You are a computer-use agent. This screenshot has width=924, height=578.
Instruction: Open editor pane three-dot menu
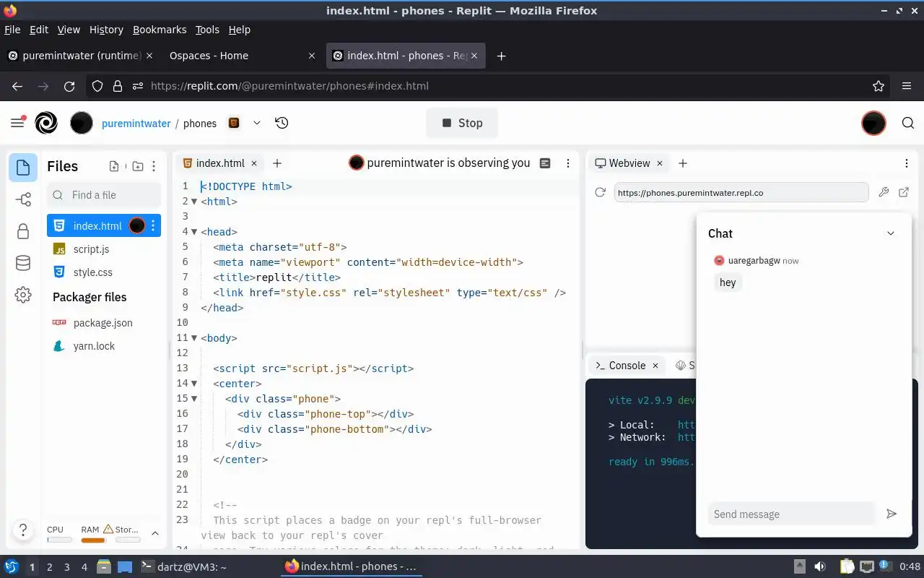pos(568,163)
